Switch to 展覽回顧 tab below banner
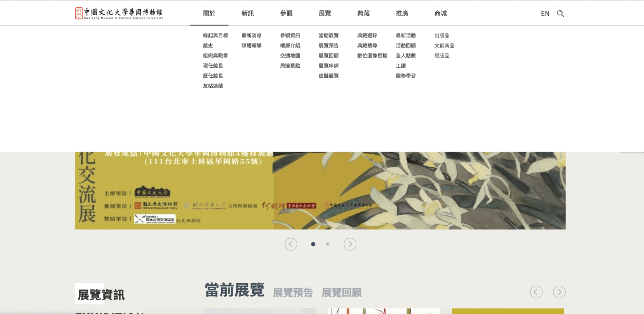The height and width of the screenshot is (314, 644). [x=341, y=292]
